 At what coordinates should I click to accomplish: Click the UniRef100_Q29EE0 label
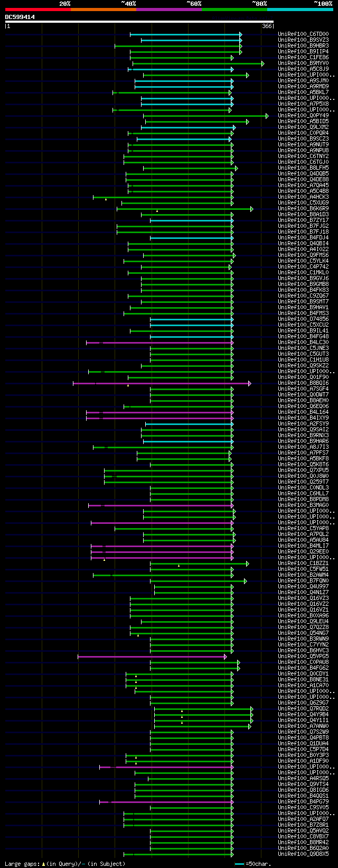coord(303,552)
